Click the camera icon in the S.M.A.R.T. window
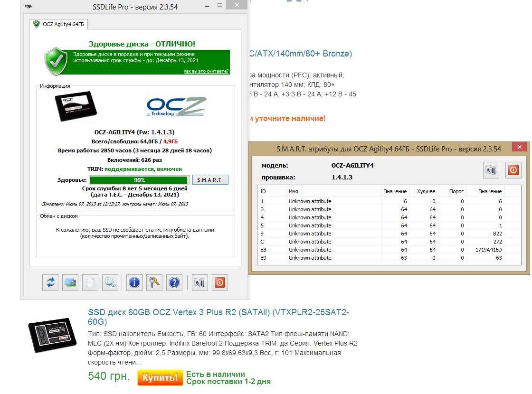This screenshot has width=532, height=394. pyautogui.click(x=491, y=170)
